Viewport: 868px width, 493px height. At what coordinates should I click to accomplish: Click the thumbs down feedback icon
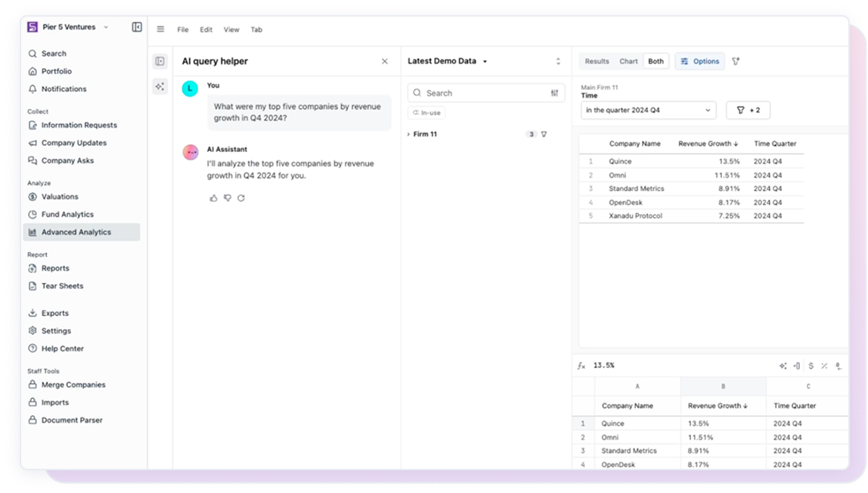click(227, 198)
